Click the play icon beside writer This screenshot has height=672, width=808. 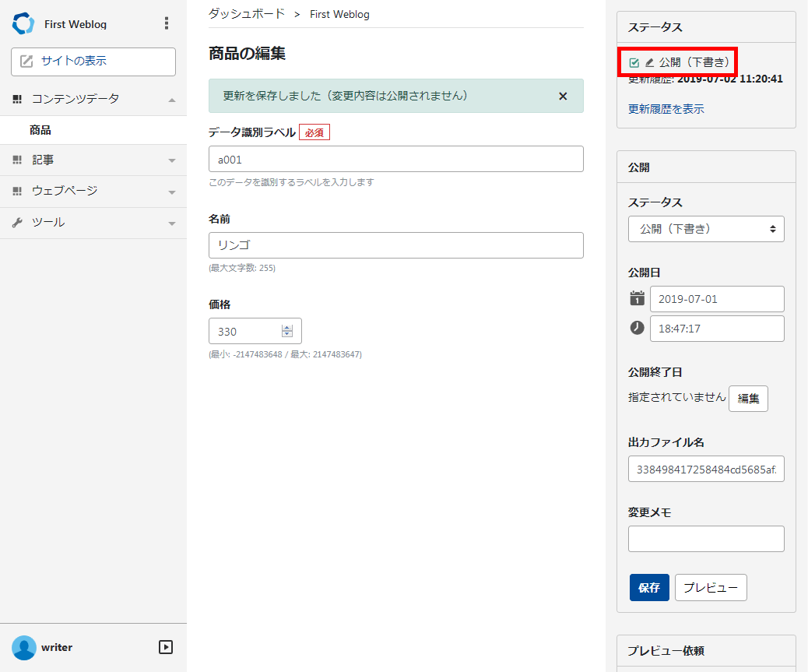coord(165,647)
